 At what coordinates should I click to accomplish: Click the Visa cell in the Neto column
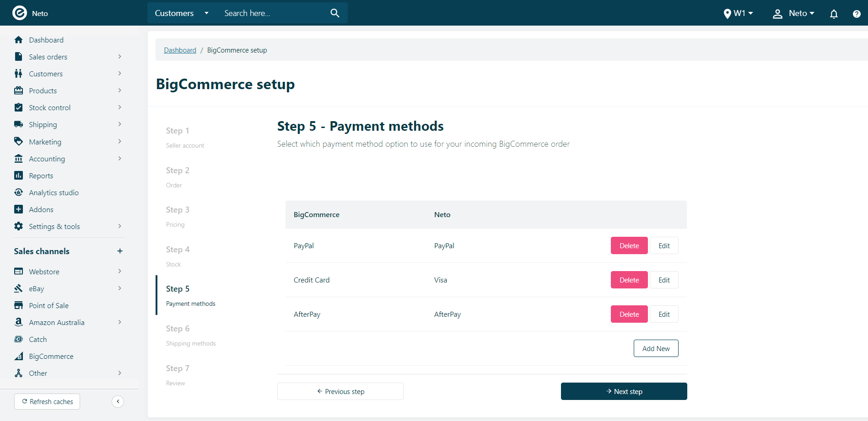pos(441,280)
